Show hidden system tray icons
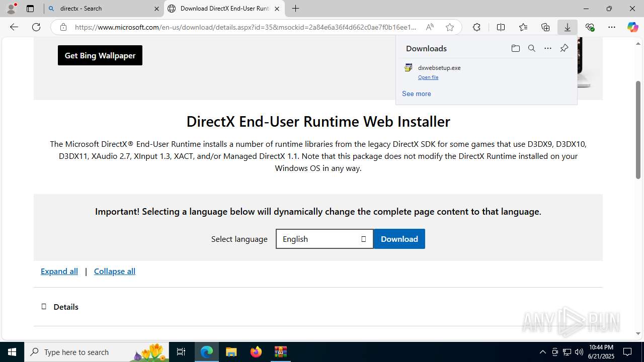The image size is (644, 362). click(x=542, y=352)
